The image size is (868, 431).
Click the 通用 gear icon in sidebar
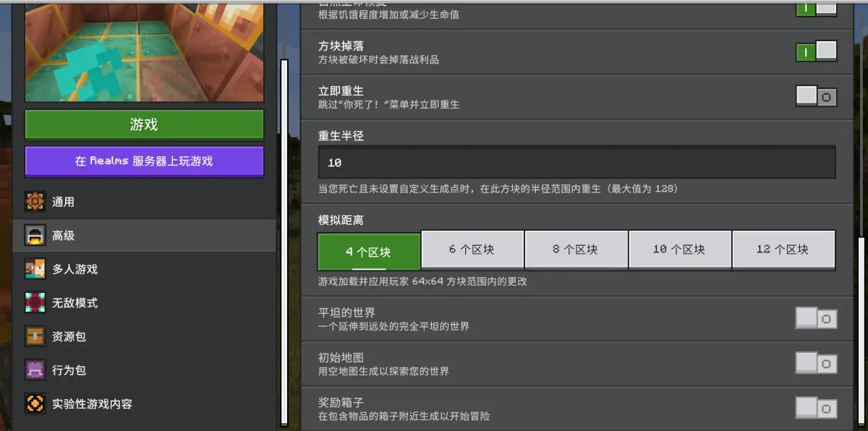[x=35, y=202]
